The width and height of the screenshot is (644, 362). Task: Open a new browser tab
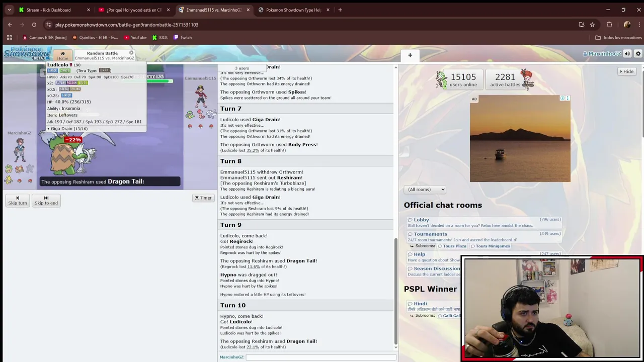[340, 10]
